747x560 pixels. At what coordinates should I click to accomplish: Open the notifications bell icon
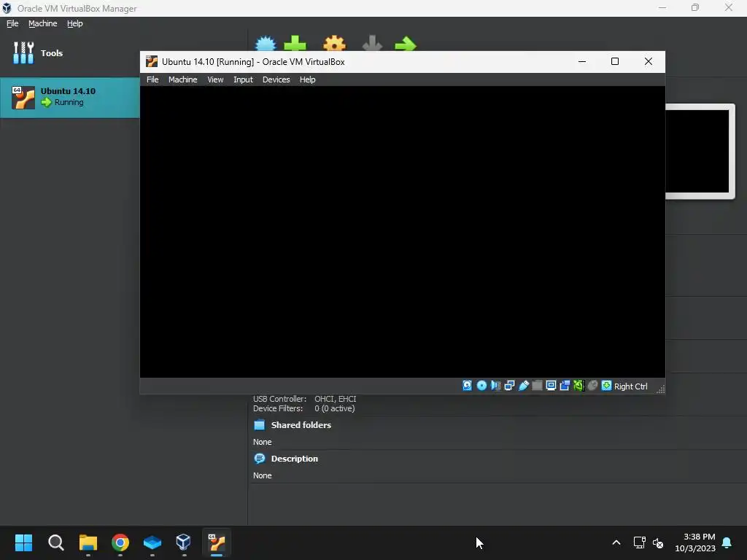click(x=727, y=542)
